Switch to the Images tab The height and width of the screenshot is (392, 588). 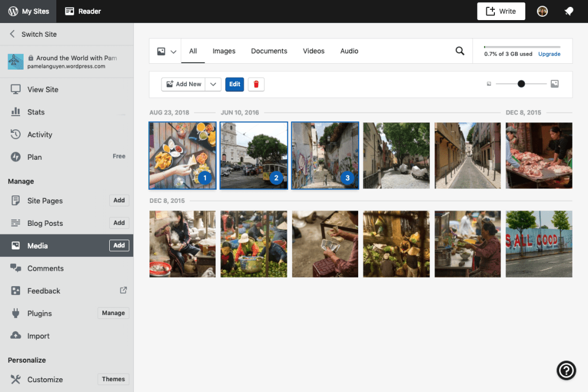coord(224,51)
